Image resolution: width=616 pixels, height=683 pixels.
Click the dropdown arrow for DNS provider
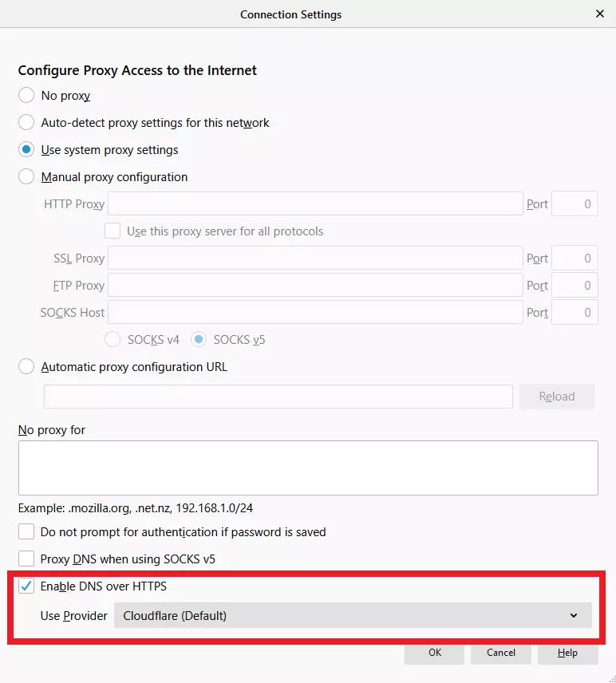tap(574, 615)
